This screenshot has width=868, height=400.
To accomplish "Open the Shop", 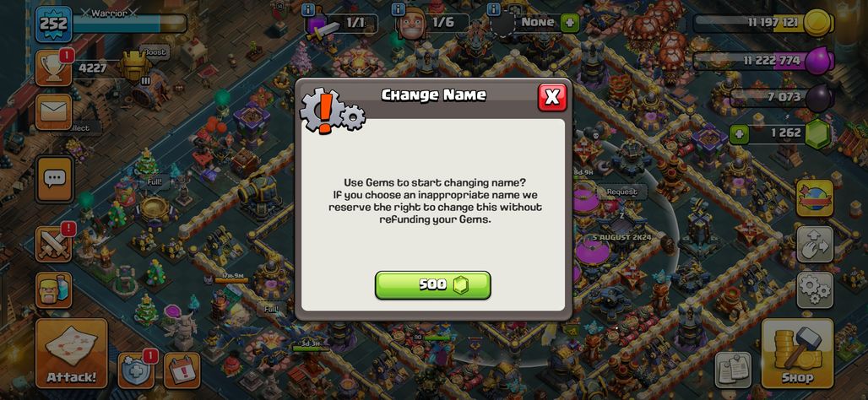I will (797, 353).
